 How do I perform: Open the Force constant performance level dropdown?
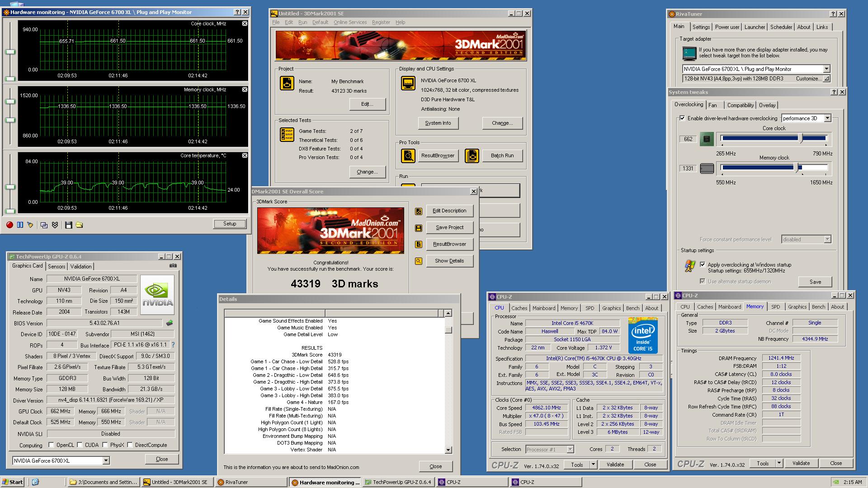pyautogui.click(x=827, y=239)
